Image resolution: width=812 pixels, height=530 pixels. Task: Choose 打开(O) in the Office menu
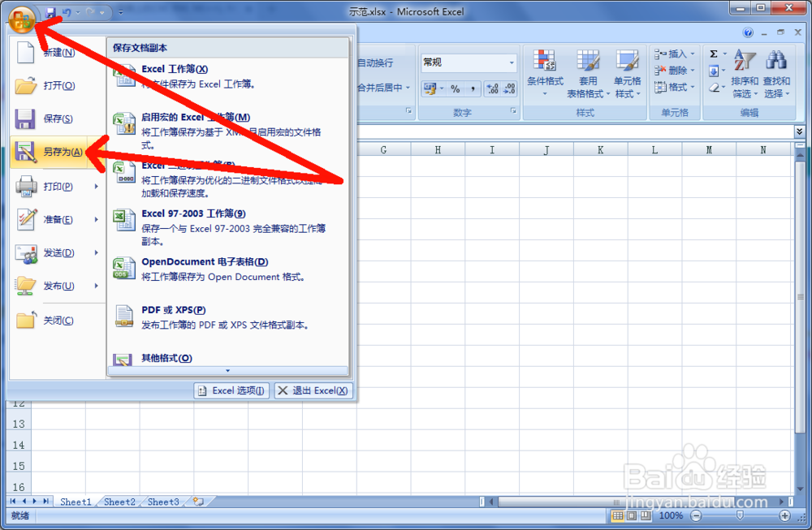click(57, 85)
